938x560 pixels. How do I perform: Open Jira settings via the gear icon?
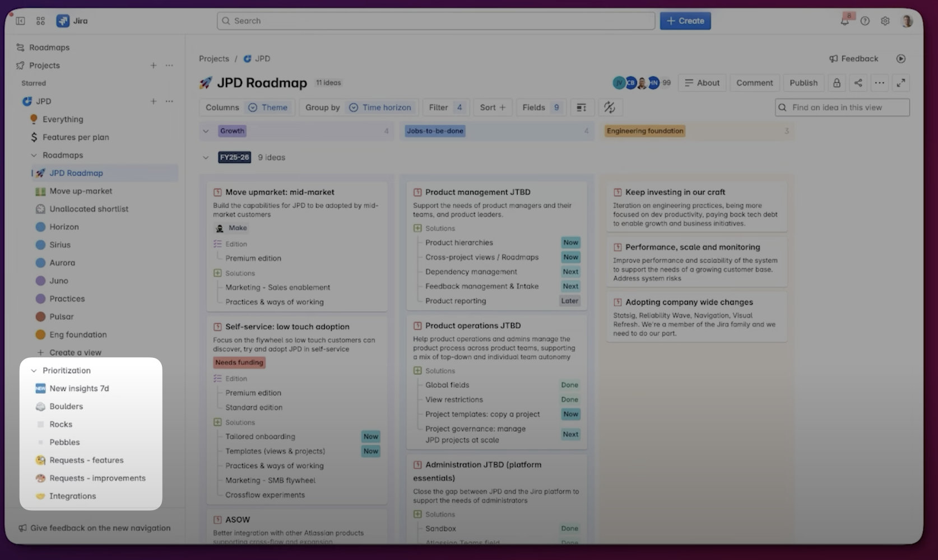pyautogui.click(x=885, y=21)
